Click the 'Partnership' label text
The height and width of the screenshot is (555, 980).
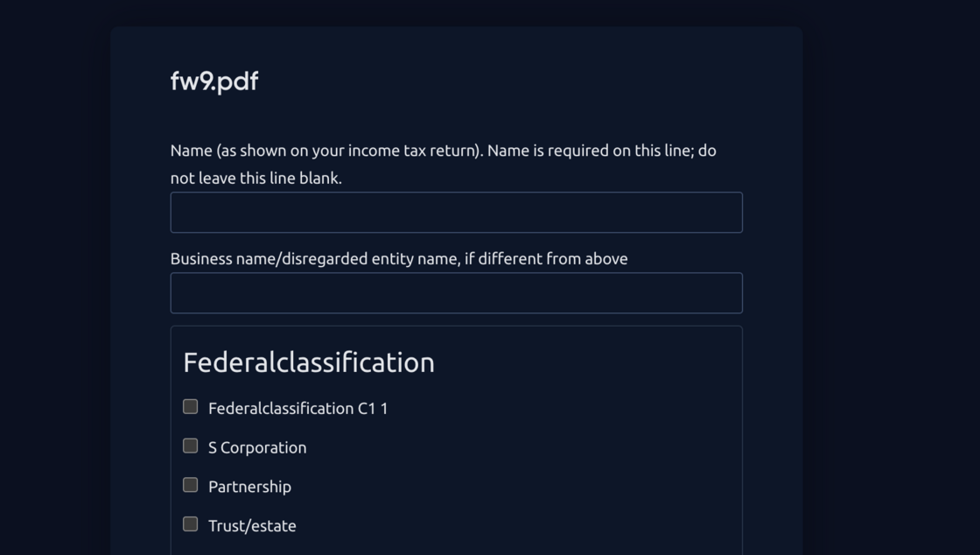click(249, 487)
